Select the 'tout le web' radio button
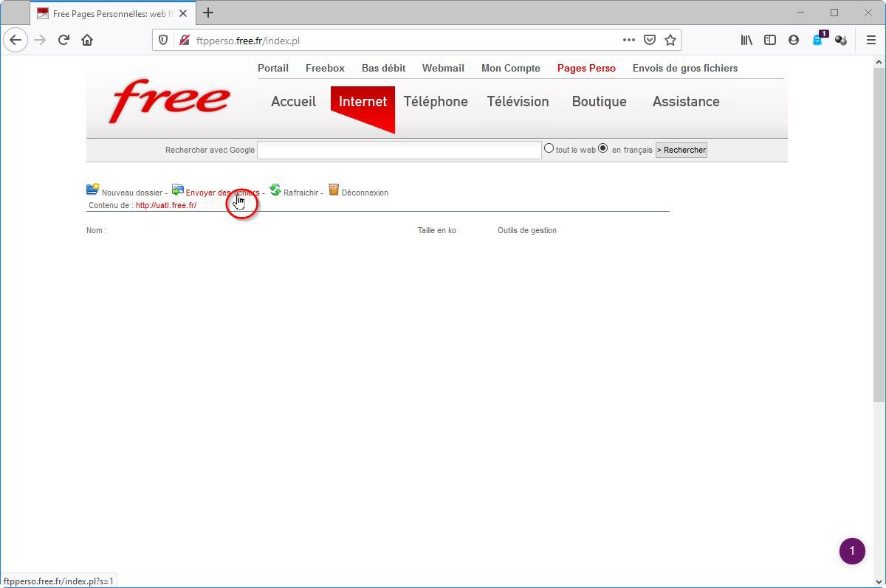886x588 pixels. [x=549, y=148]
